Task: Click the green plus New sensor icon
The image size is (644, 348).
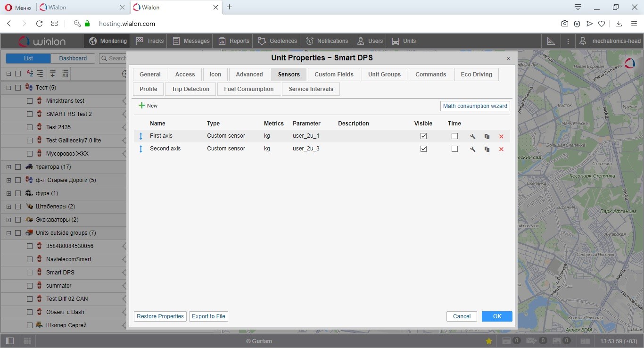Action: point(141,106)
